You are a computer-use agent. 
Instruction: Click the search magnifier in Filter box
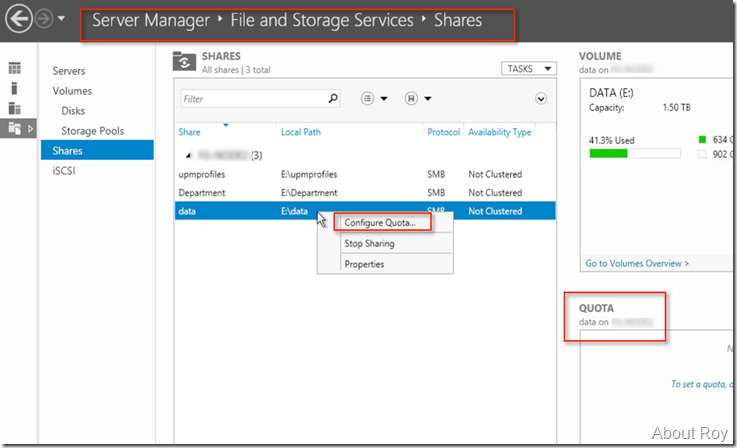(333, 98)
